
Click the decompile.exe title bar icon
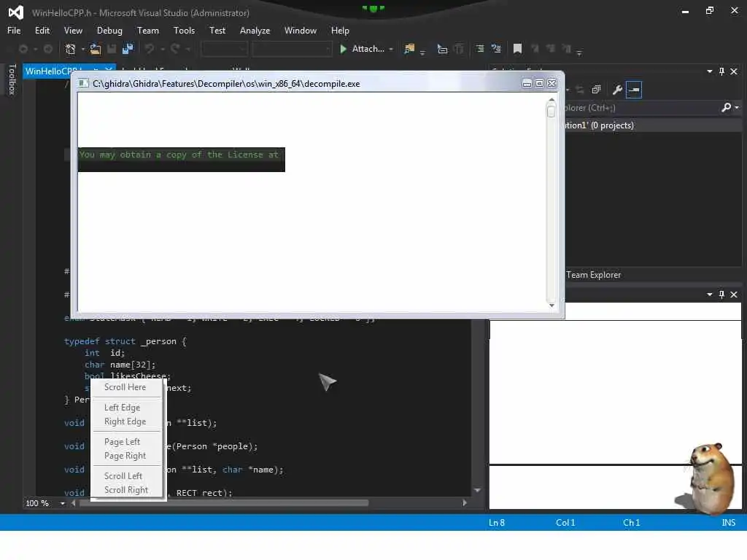coord(83,84)
